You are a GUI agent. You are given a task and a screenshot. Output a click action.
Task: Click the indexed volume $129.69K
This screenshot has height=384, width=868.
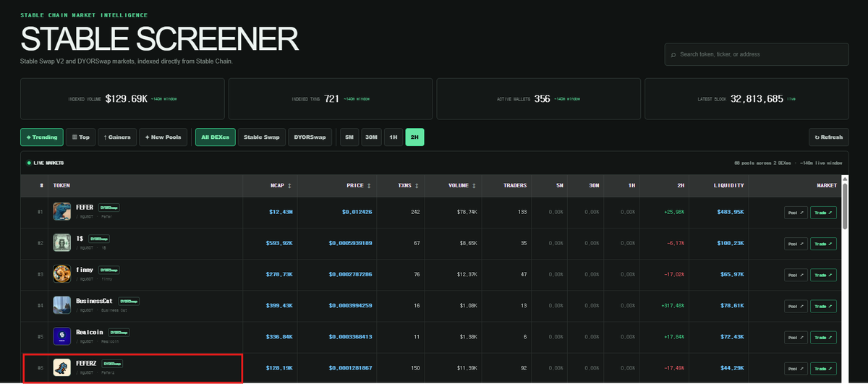127,99
